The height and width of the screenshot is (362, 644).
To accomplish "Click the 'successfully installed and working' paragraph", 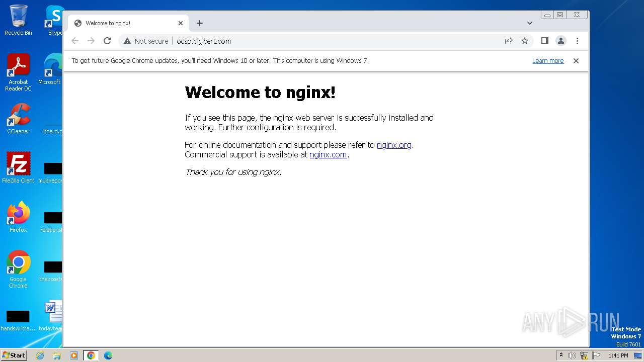I will [309, 122].
